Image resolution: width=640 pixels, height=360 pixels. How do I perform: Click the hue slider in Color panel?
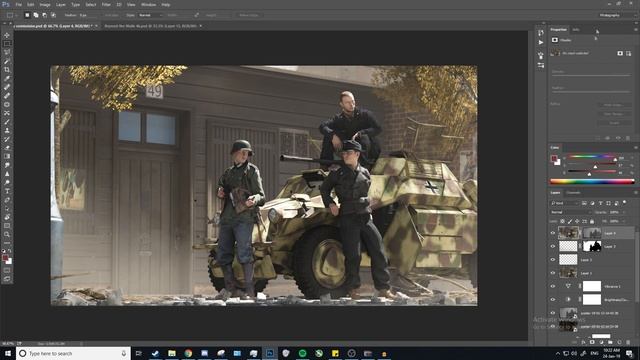coord(592,157)
